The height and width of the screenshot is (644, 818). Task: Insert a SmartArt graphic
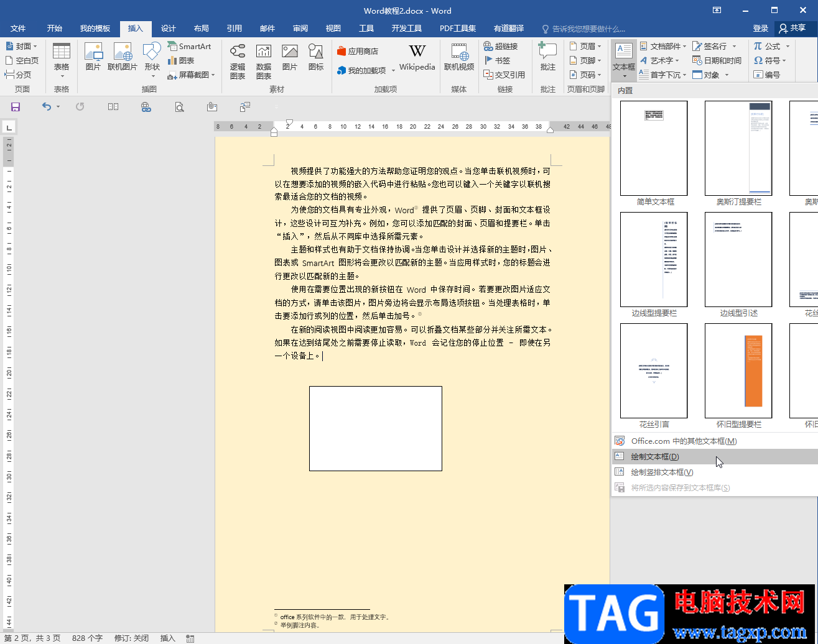pos(189,46)
